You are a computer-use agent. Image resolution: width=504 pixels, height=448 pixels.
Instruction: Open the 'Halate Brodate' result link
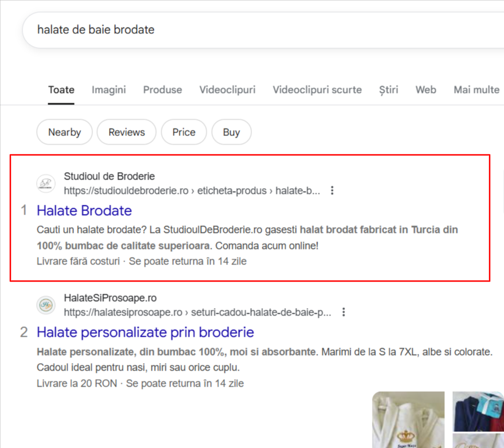pos(84,211)
